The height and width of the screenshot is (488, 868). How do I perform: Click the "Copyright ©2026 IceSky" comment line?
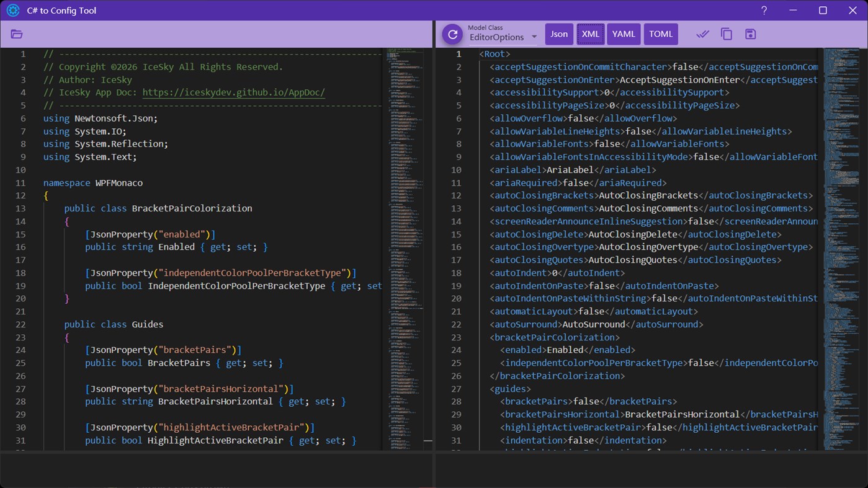163,67
